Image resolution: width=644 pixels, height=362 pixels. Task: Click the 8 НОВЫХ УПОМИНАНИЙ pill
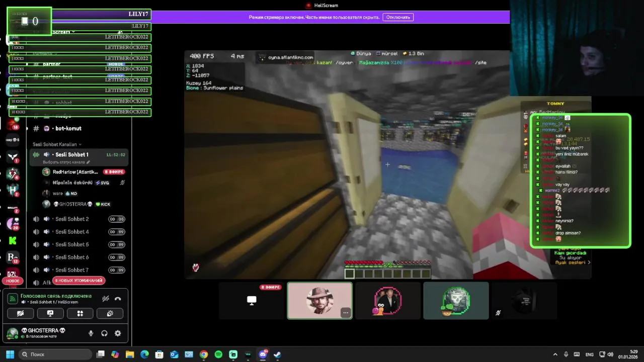pos(79,281)
